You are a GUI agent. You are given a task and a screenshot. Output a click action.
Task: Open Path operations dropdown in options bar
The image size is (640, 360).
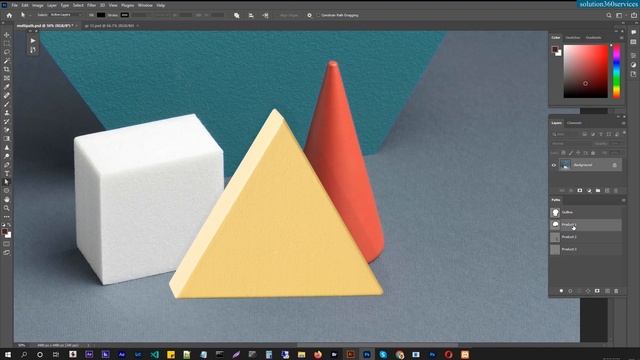237,15
